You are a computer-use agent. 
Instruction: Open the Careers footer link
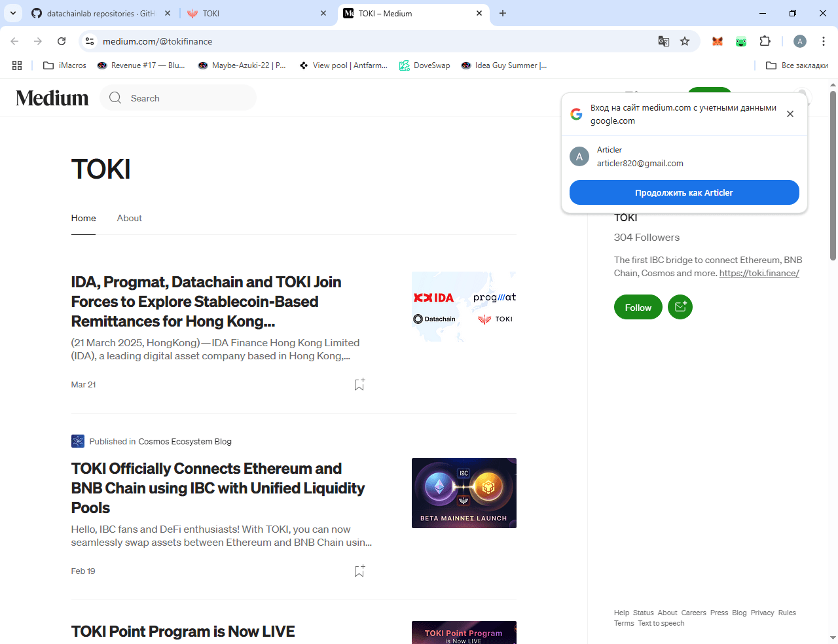[694, 613]
